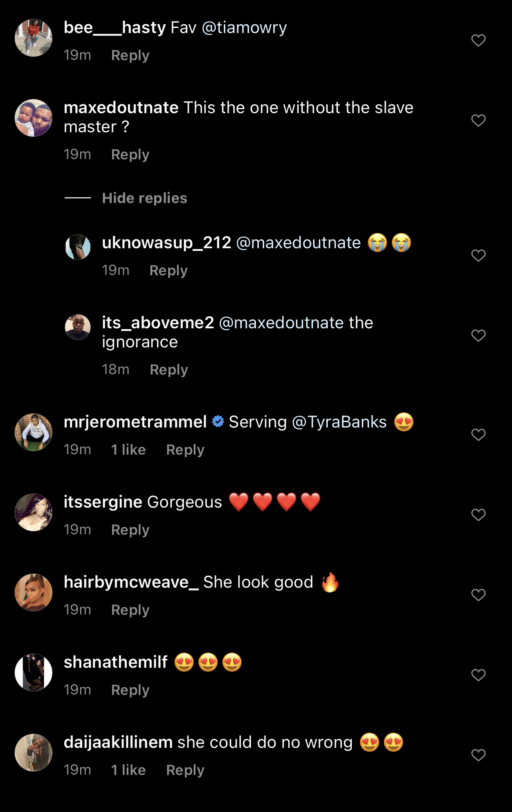Open bee___hasty's profile picture
The width and height of the screenshot is (512, 812).
33,38
